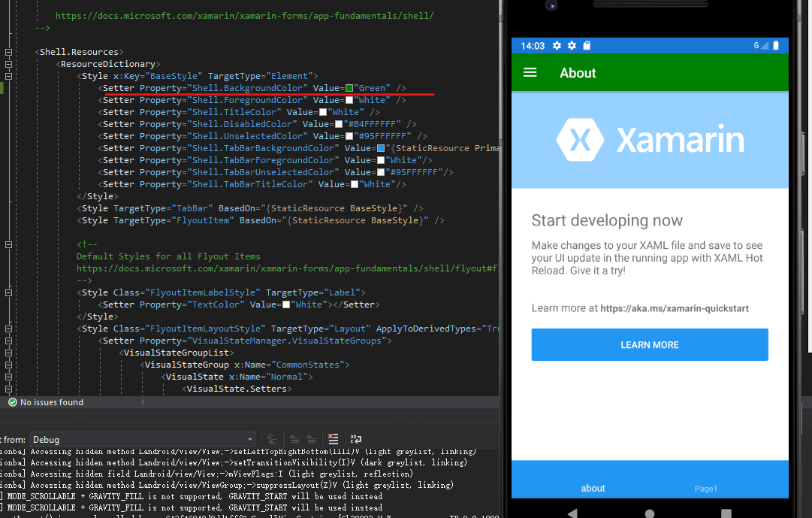Collapse the VisualStateManager Setter element
Screen dimensions: 812x518
click(8, 341)
